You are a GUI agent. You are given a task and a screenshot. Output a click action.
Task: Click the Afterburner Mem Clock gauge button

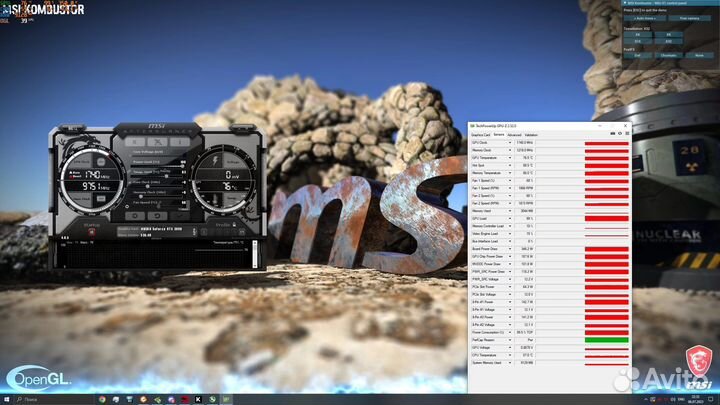point(101,198)
